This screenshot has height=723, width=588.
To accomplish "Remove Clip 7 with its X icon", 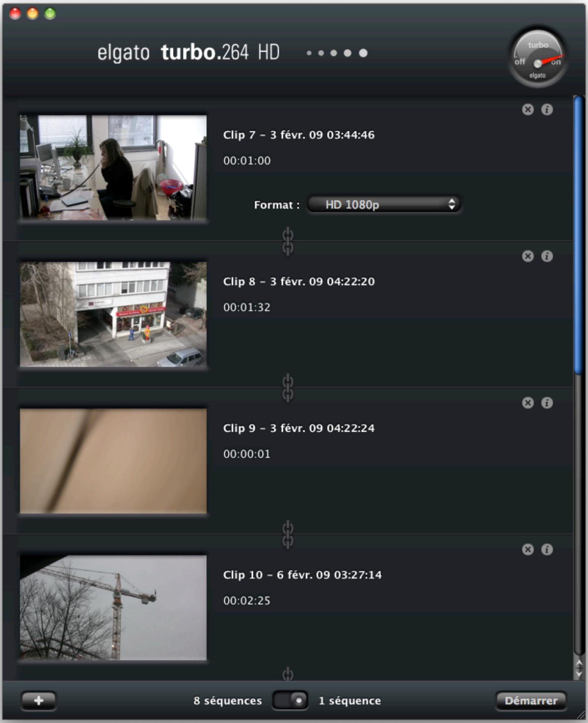I will point(528,110).
